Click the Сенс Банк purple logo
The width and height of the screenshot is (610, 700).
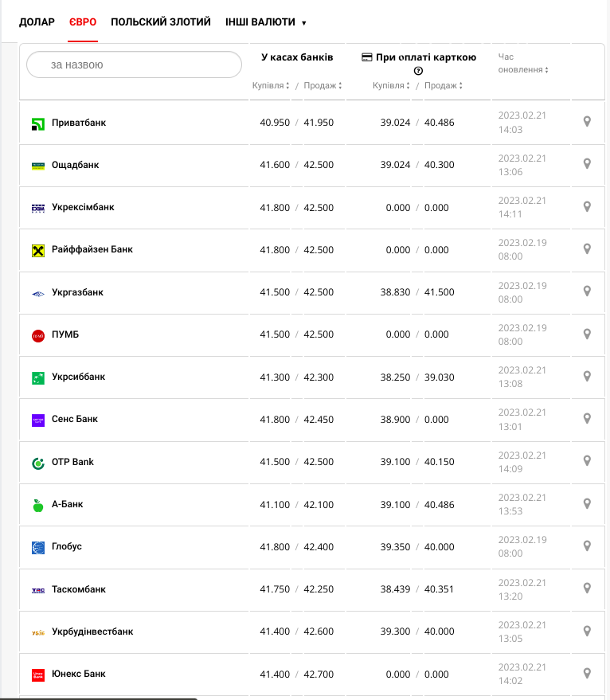click(38, 420)
